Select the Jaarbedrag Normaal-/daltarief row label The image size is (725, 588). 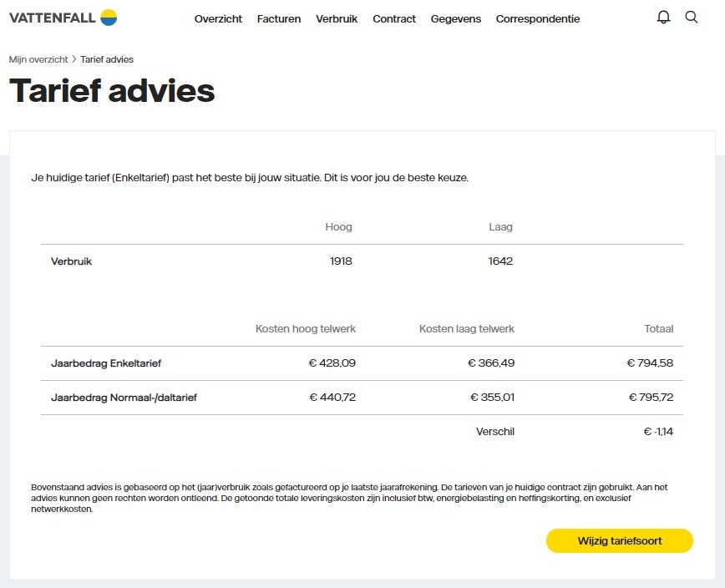(124, 398)
